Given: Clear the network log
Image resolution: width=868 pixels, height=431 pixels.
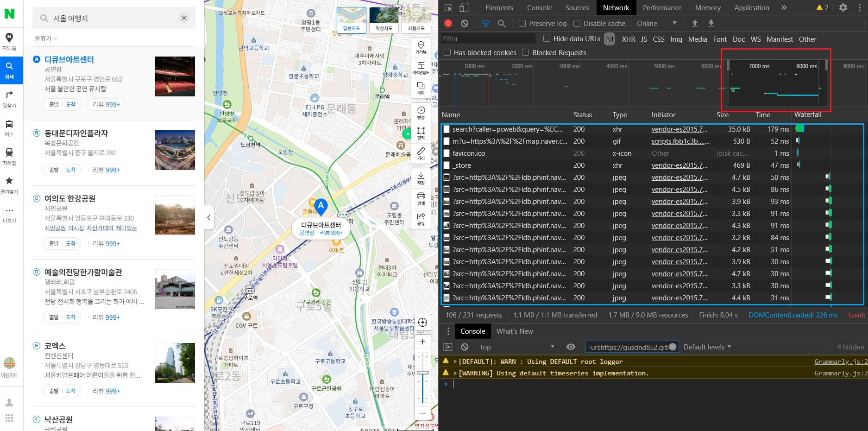Looking at the screenshot, I should click(465, 23).
